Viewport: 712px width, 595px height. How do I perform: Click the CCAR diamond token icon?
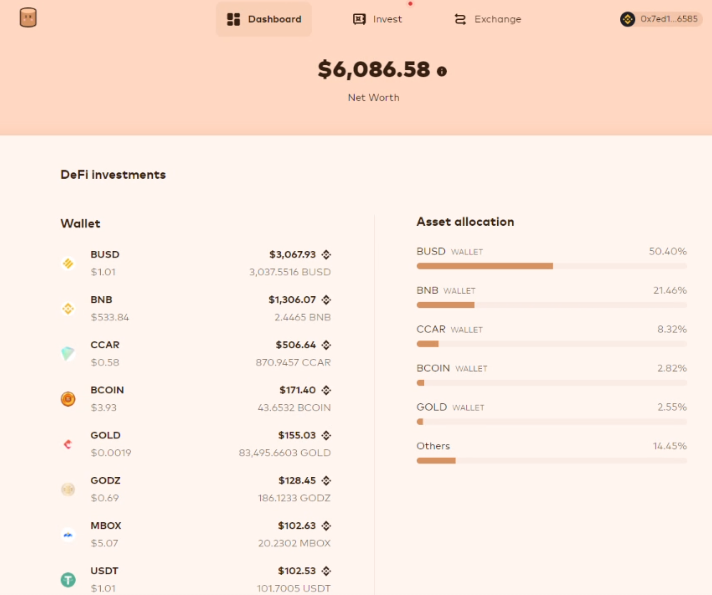[x=68, y=353]
